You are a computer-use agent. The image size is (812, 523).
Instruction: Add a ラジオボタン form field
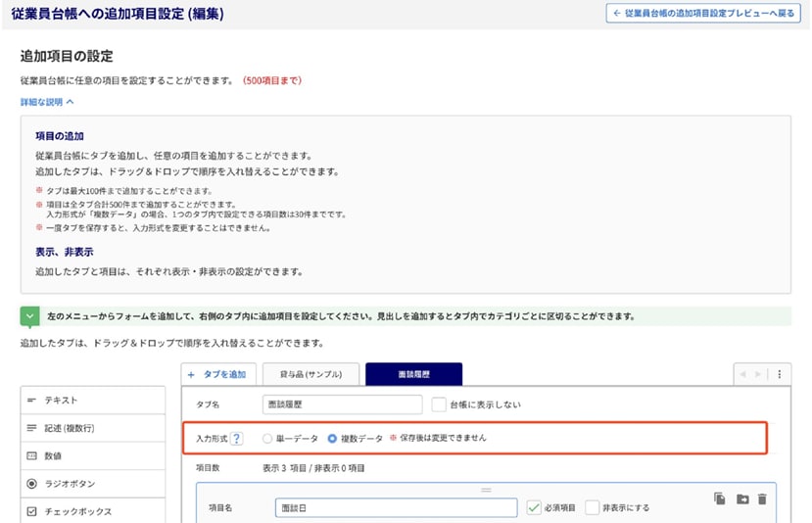[93, 484]
